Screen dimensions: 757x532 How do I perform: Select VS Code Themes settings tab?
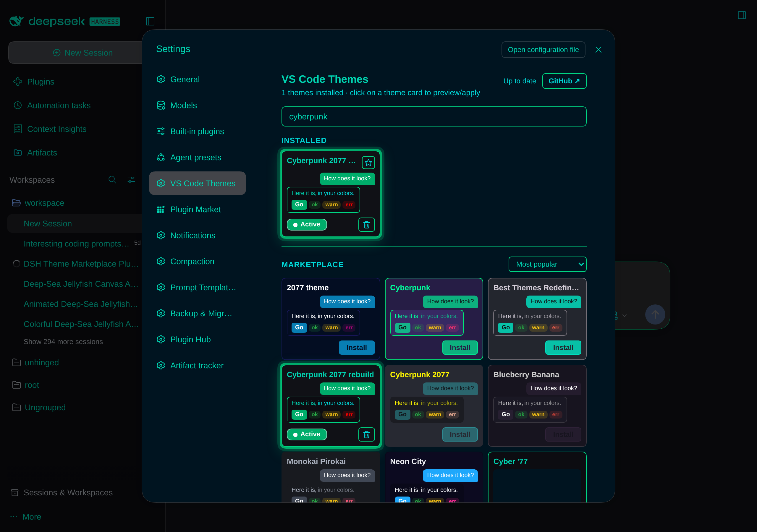(x=197, y=183)
